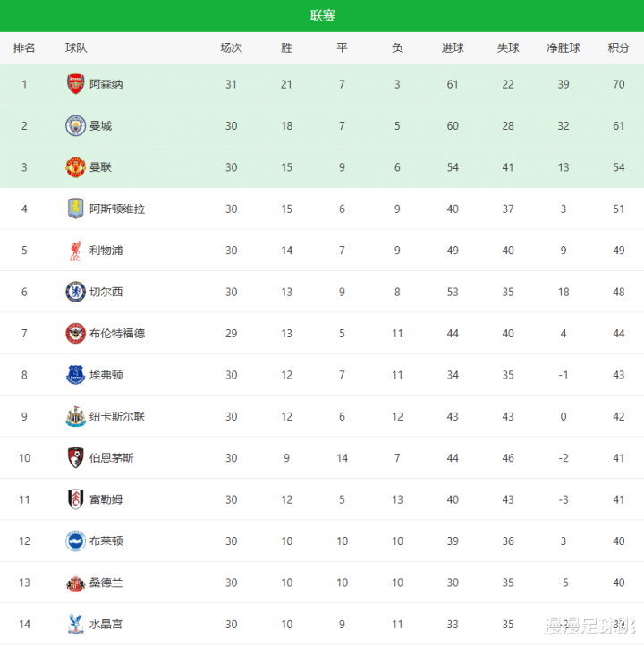Click the 排名 column header

coord(24,48)
